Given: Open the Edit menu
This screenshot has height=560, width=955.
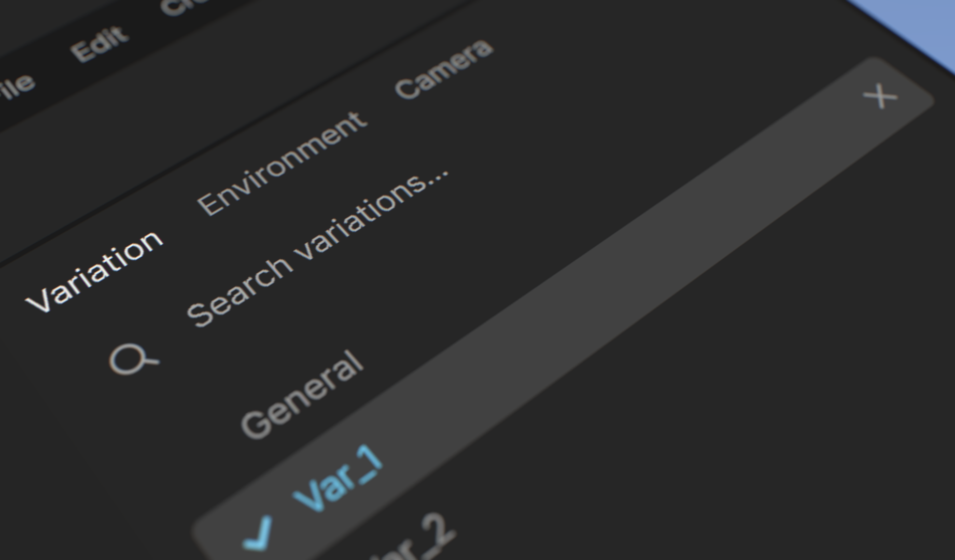Looking at the screenshot, I should click(x=99, y=44).
